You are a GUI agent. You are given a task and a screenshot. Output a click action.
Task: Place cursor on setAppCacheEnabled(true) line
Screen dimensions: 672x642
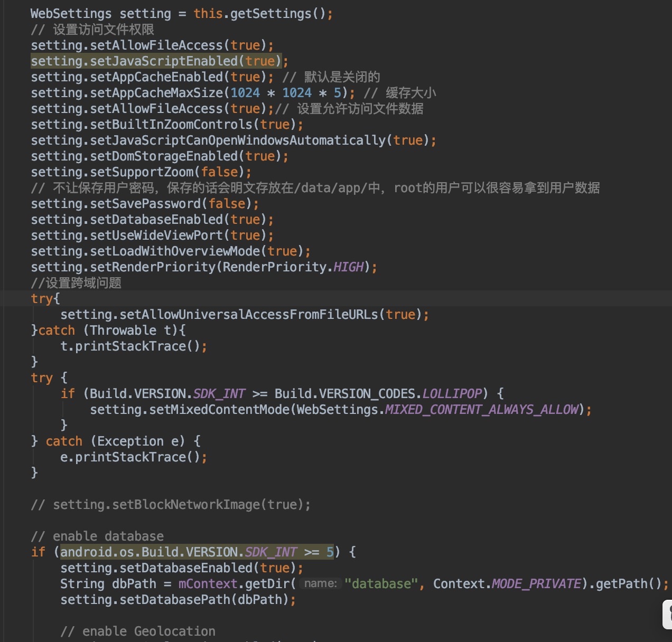pyautogui.click(x=152, y=77)
